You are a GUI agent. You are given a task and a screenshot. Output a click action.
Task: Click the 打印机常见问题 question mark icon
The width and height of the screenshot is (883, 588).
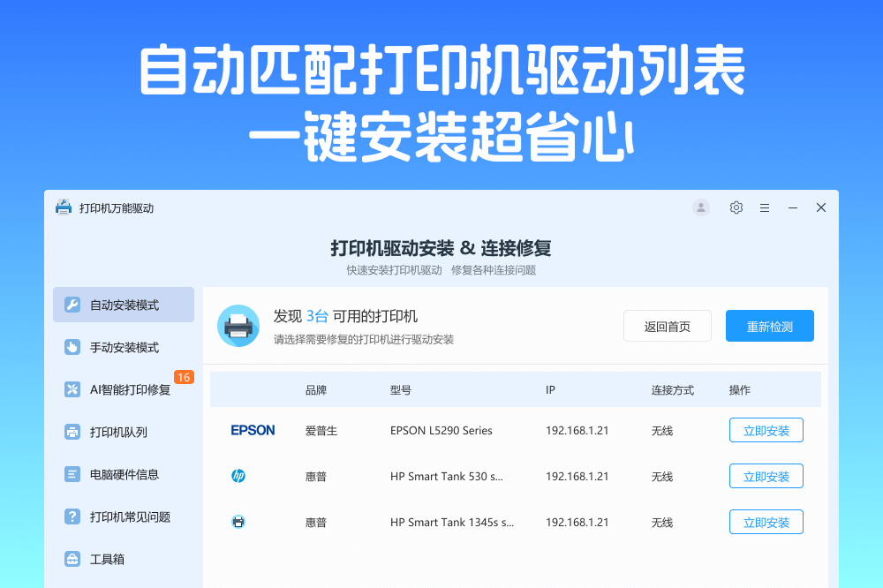tap(72, 516)
